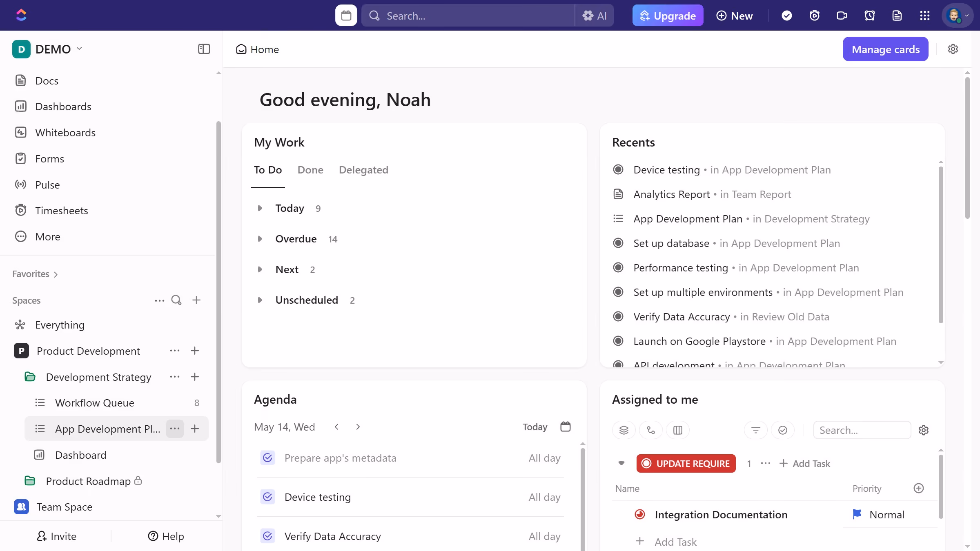Open the record clip video icon
The height and width of the screenshot is (551, 980).
842,16
